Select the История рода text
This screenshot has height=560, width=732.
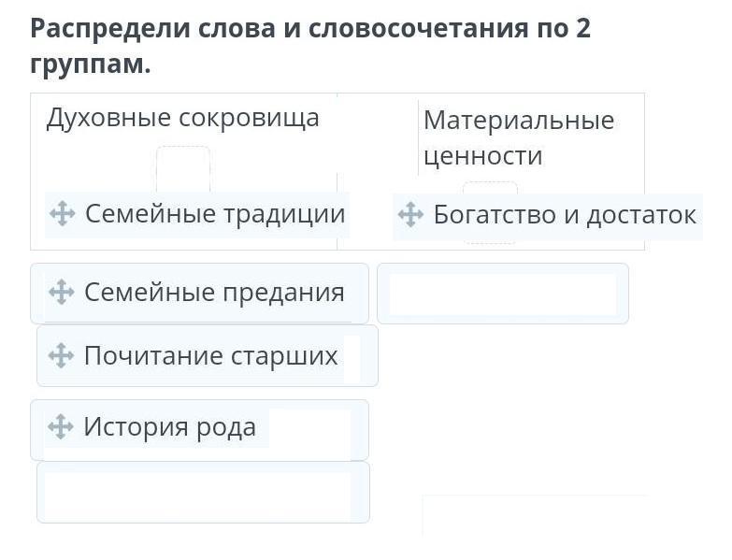pyautogui.click(x=169, y=427)
